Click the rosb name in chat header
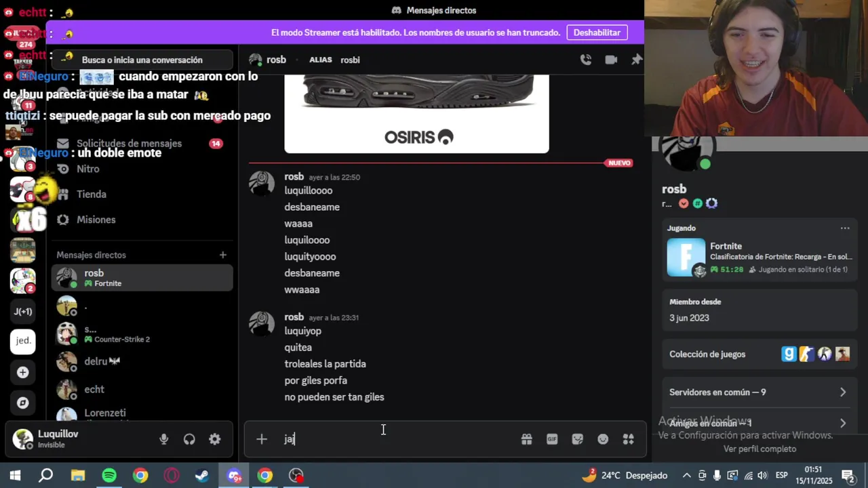 point(276,60)
